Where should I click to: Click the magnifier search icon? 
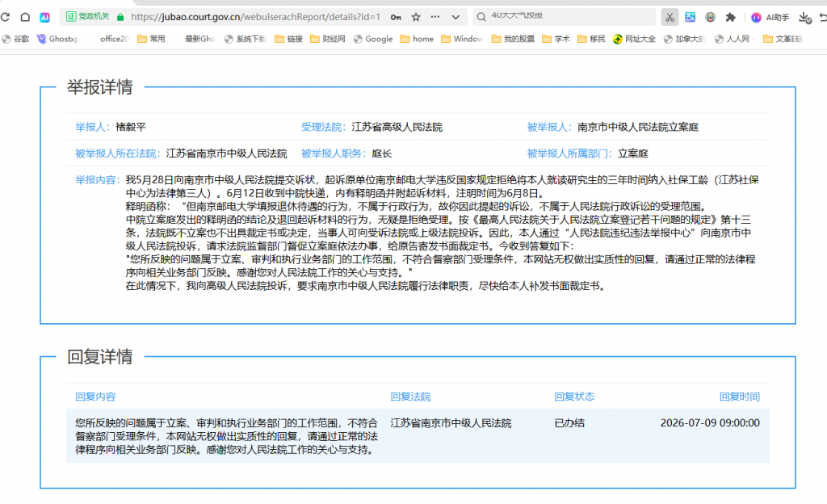point(481,18)
